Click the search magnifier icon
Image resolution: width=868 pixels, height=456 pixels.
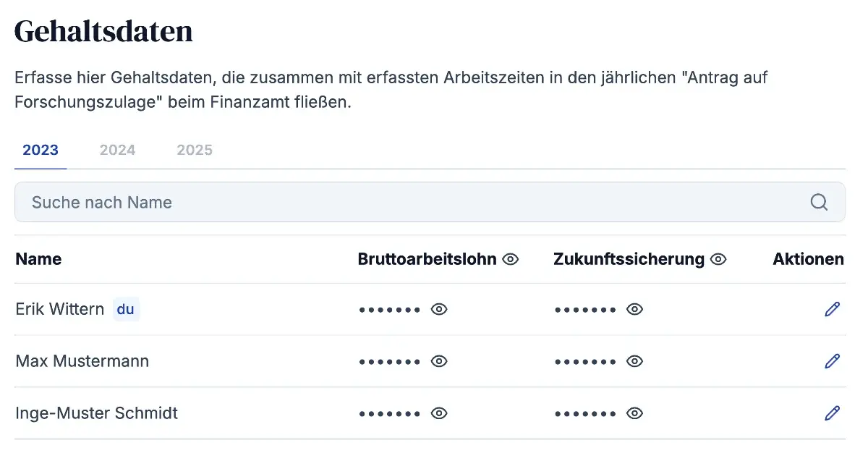[x=819, y=202]
